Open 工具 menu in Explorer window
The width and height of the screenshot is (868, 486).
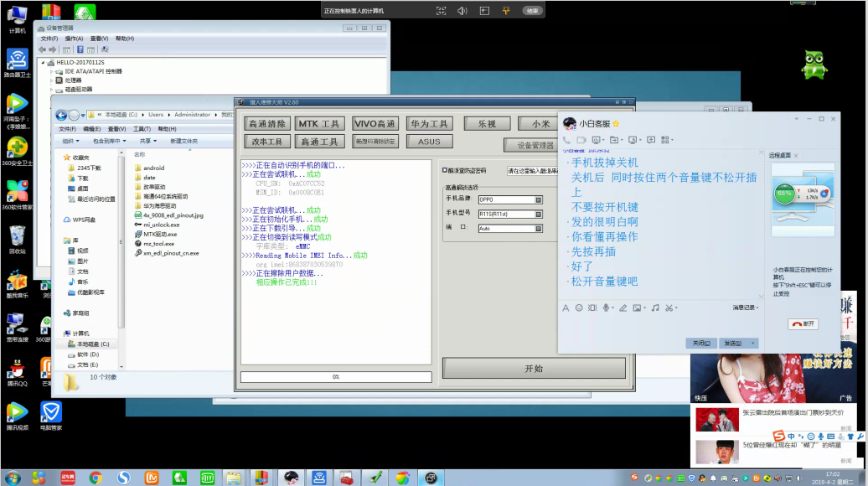[142, 129]
